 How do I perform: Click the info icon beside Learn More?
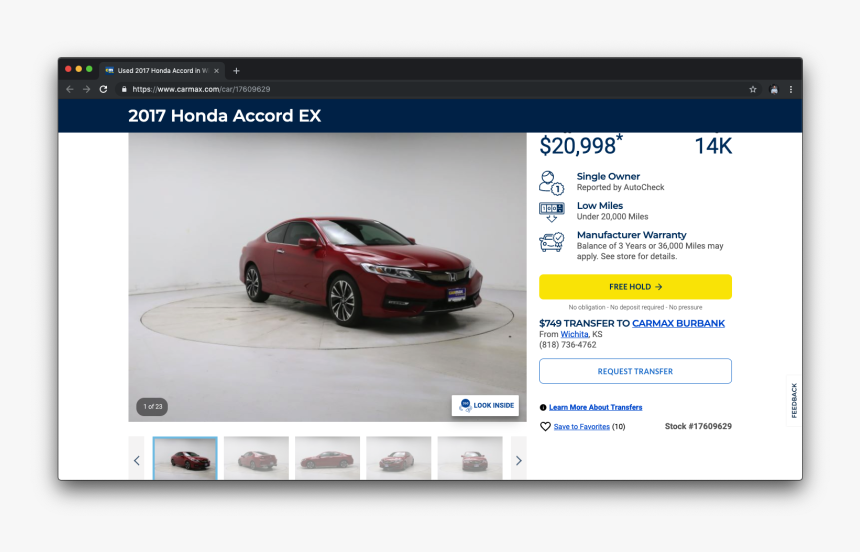tap(543, 407)
